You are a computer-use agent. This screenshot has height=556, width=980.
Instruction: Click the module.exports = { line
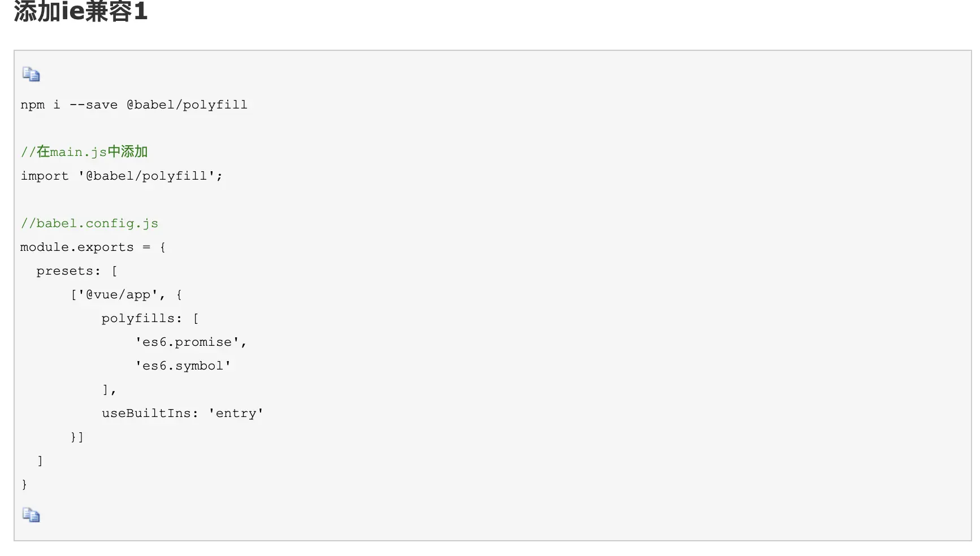(93, 247)
